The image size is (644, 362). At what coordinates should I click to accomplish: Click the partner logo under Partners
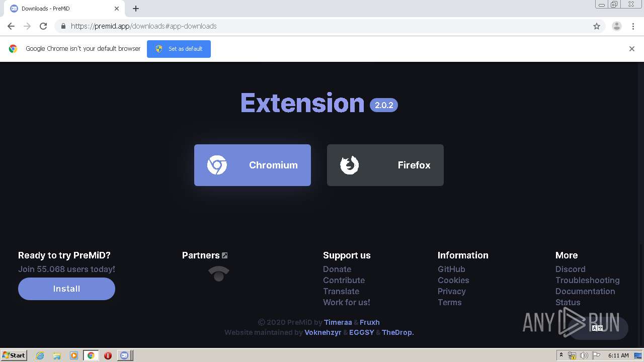pos(219,274)
